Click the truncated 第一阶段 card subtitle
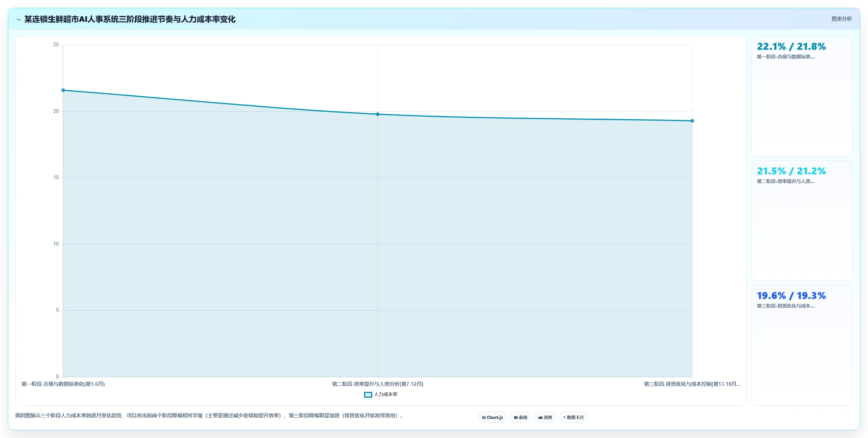The width and height of the screenshot is (868, 438). click(x=785, y=57)
